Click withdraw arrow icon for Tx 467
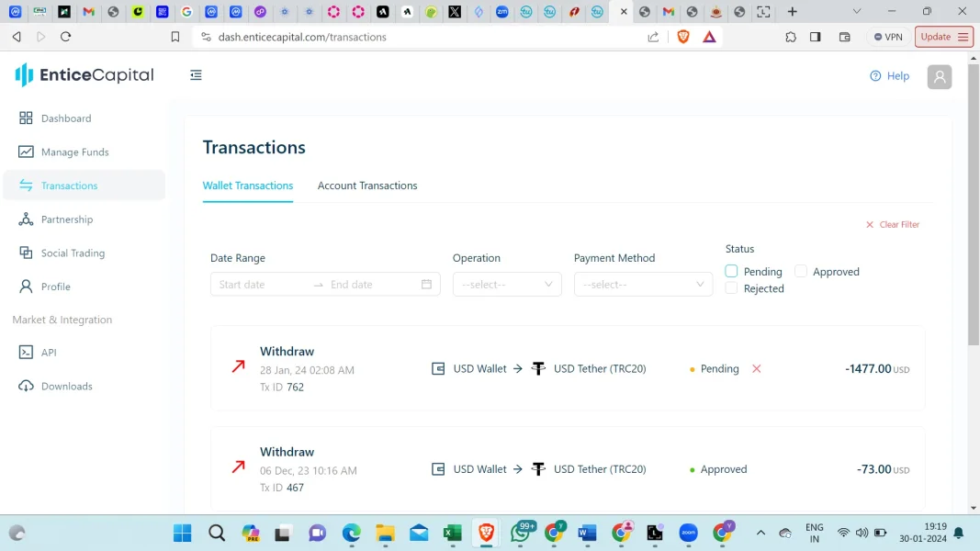This screenshot has width=980, height=551. point(238,467)
